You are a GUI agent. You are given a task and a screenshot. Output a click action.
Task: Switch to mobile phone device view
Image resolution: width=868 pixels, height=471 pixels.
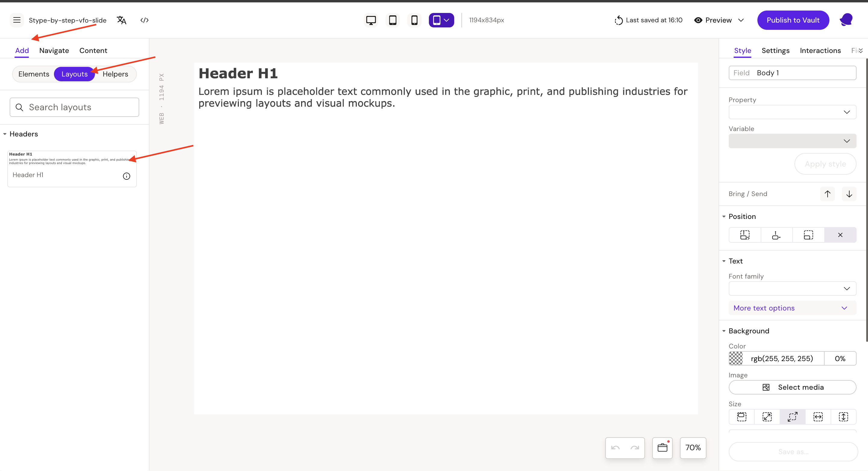point(414,20)
